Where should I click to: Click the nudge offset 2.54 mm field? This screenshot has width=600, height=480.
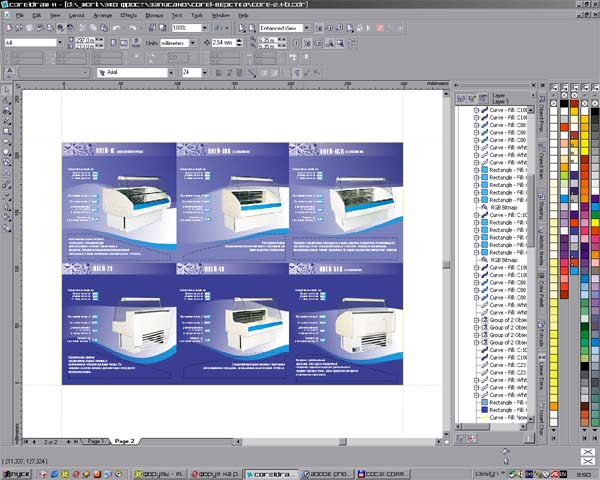click(x=223, y=42)
